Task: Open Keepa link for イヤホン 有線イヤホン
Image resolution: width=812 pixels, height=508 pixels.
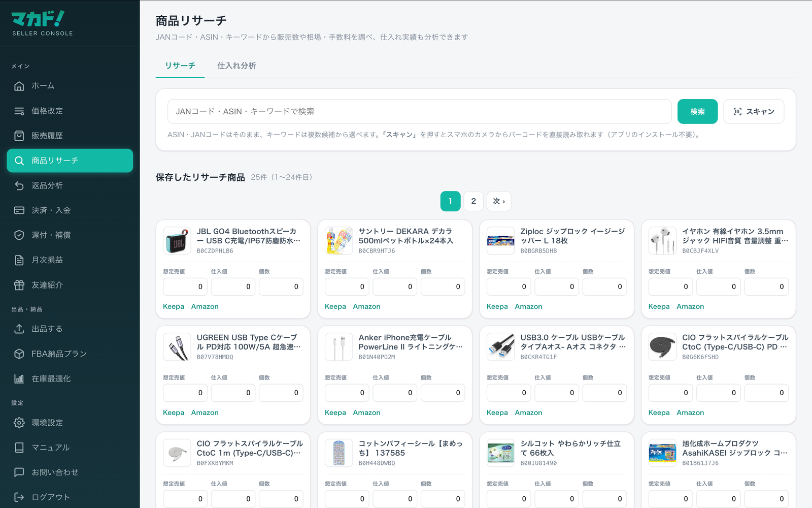Action: coord(659,306)
